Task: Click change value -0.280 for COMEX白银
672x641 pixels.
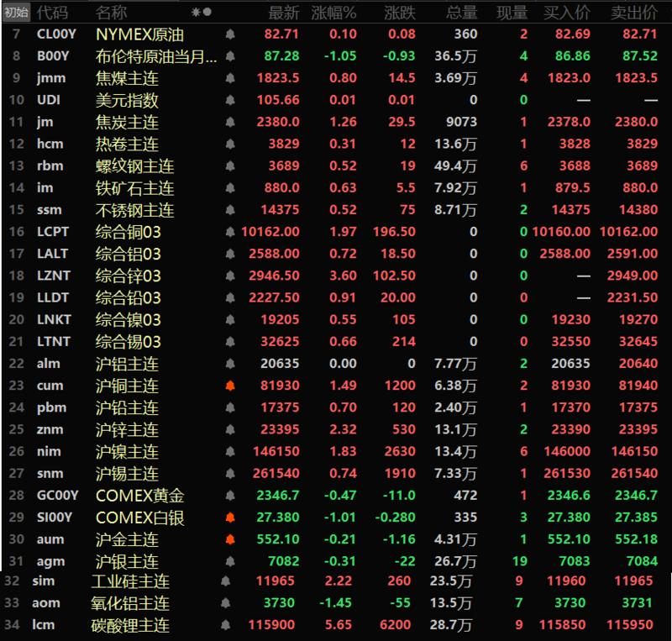Action: pyautogui.click(x=395, y=518)
